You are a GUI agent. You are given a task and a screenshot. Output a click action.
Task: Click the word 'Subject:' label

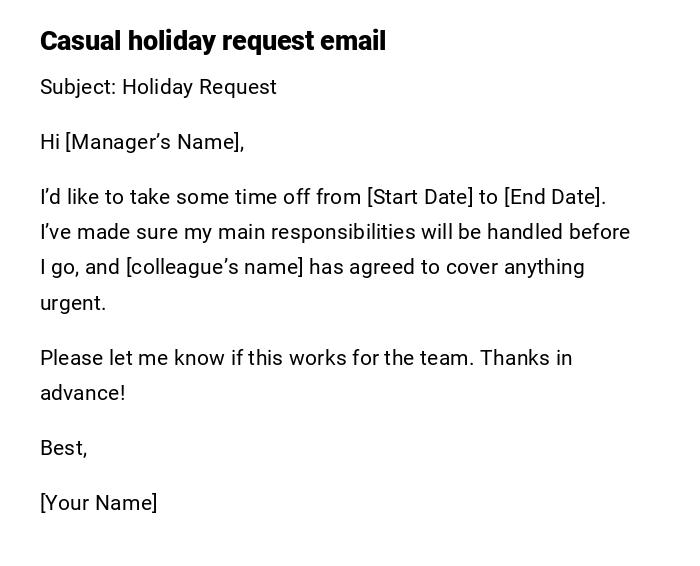77,87
